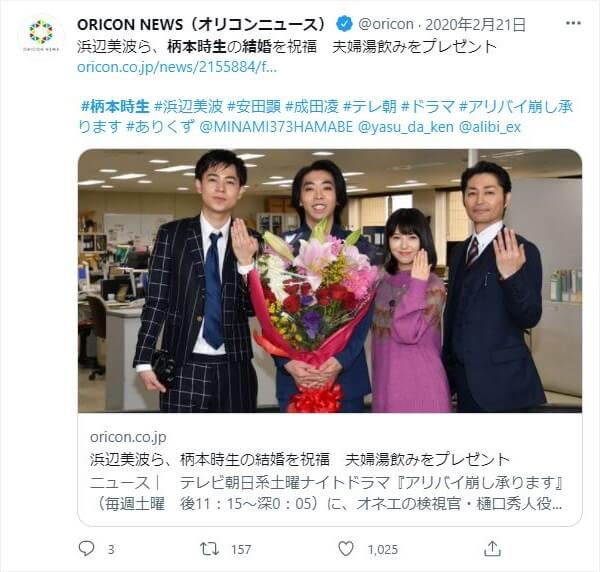Open the @yasu_da_ken mention
This screenshot has width=600, height=572.
pos(406,127)
